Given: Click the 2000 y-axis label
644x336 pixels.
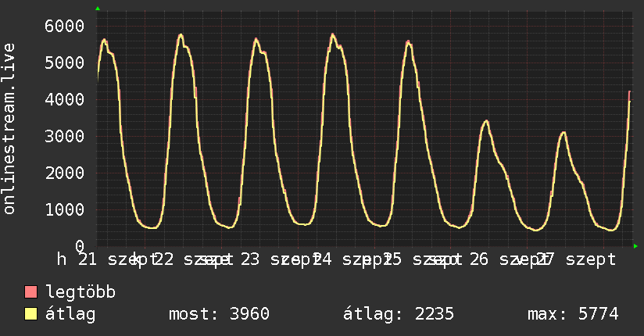Looking at the screenshot, I should tap(65, 173).
